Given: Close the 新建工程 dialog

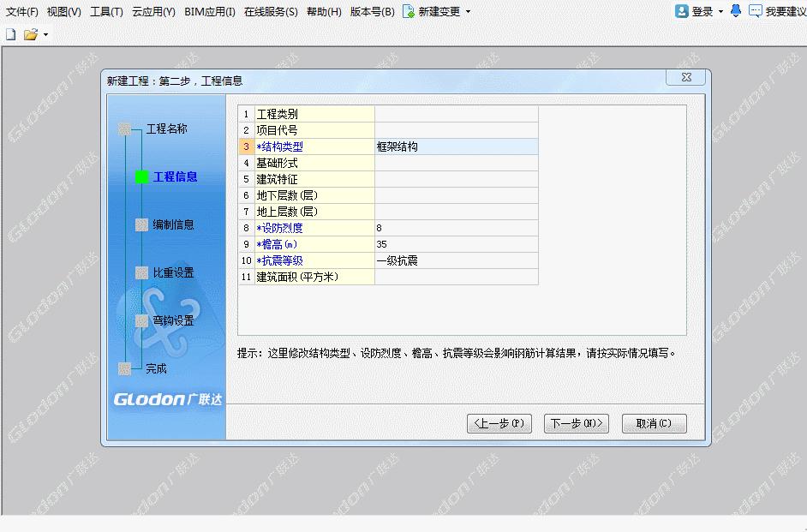Looking at the screenshot, I should (x=686, y=77).
